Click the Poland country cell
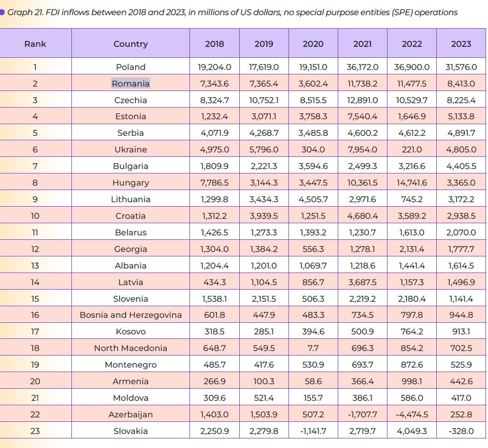Viewport: 488px width, 448px height. coord(131,67)
